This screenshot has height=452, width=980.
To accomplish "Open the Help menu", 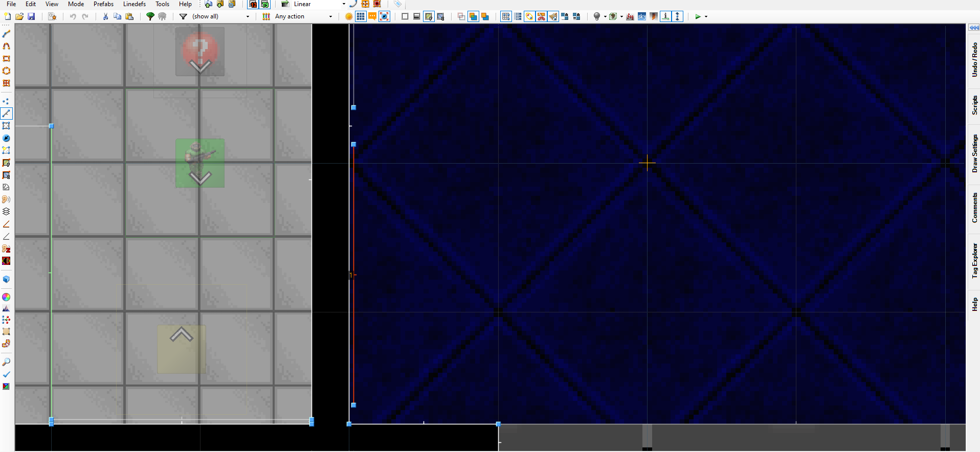I will 185,4.
